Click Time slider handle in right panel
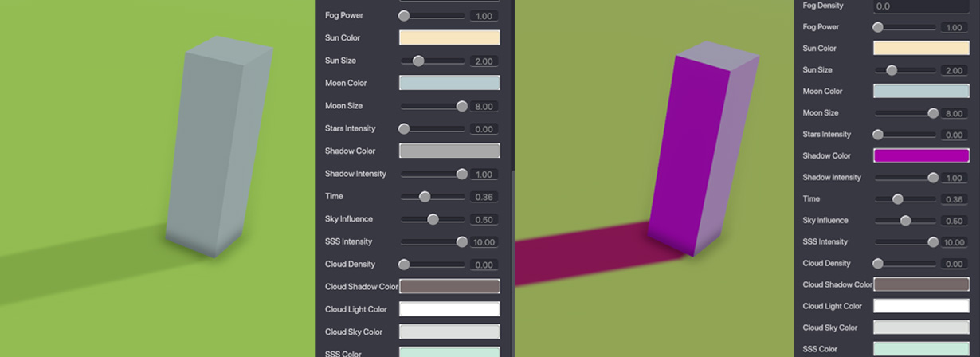 pos(898,199)
